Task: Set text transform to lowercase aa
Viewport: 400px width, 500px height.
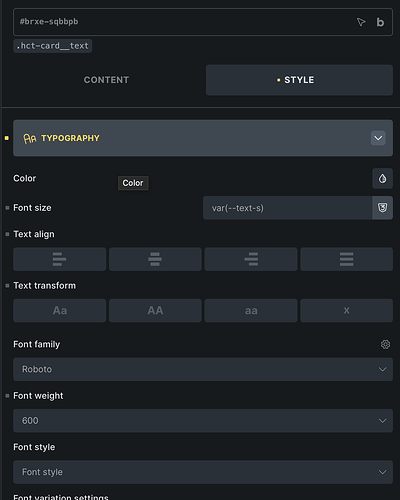Action: click(251, 311)
